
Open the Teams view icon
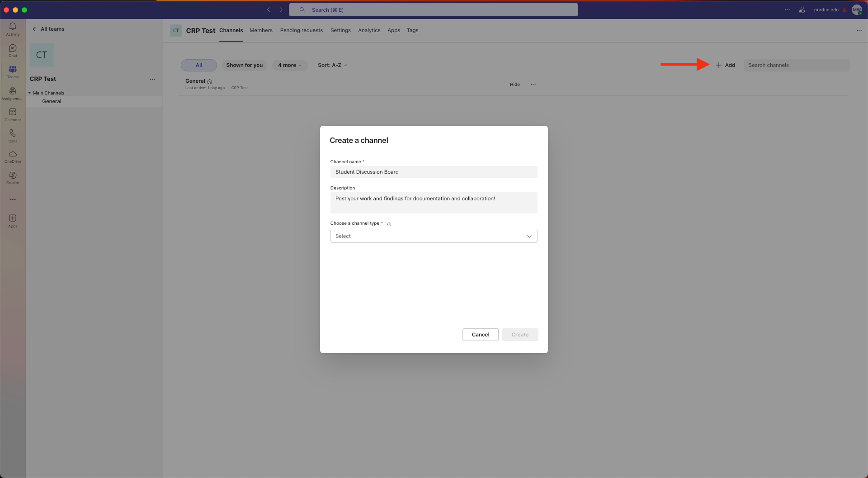[x=13, y=71]
